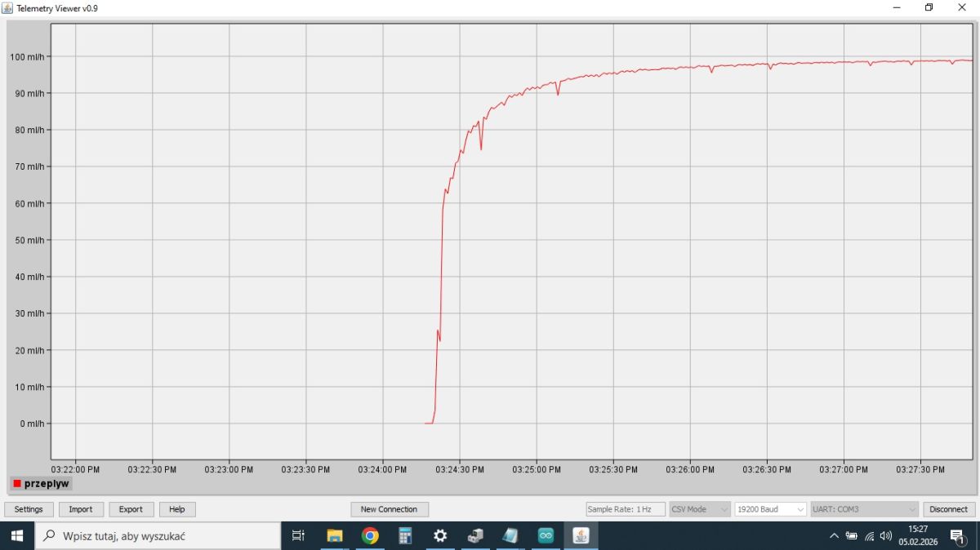The image size is (980, 550).
Task: Open the Settings gear taskbar icon
Action: [x=440, y=536]
